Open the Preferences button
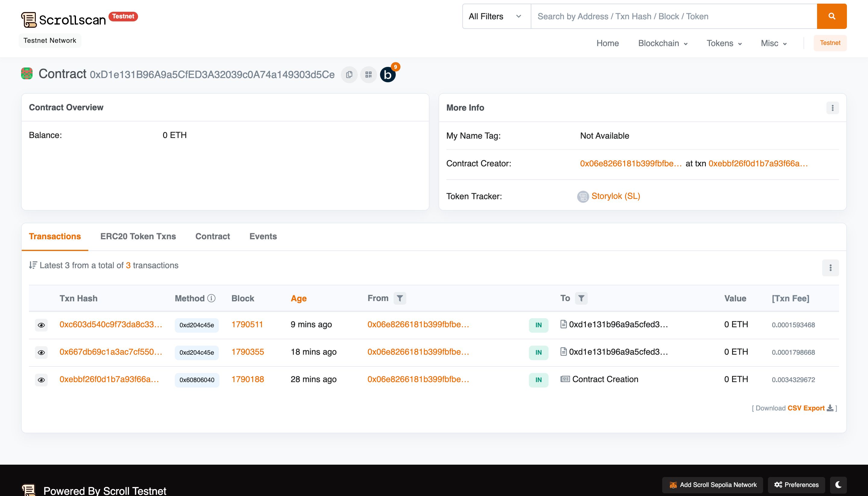This screenshot has width=868, height=496. [796, 485]
